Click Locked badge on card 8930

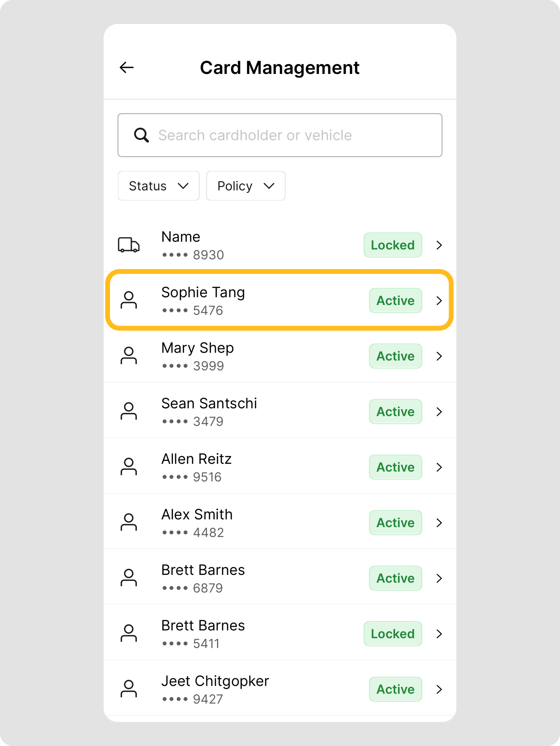coord(393,245)
